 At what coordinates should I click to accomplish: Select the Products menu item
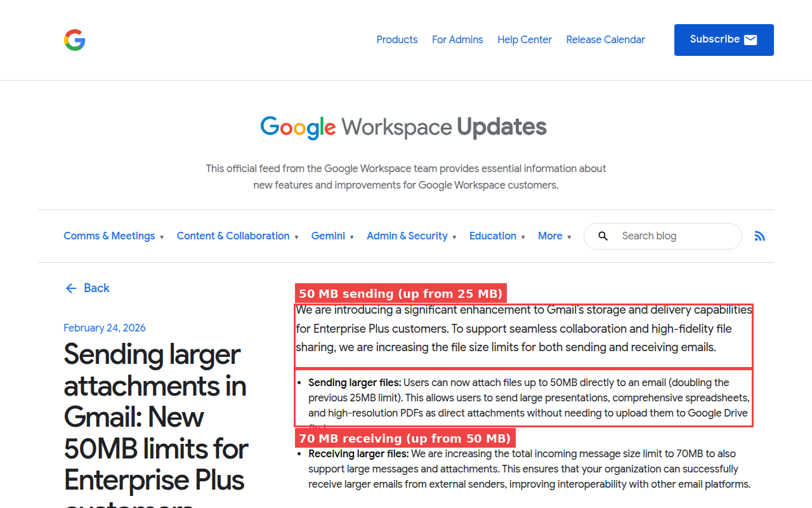(x=397, y=39)
